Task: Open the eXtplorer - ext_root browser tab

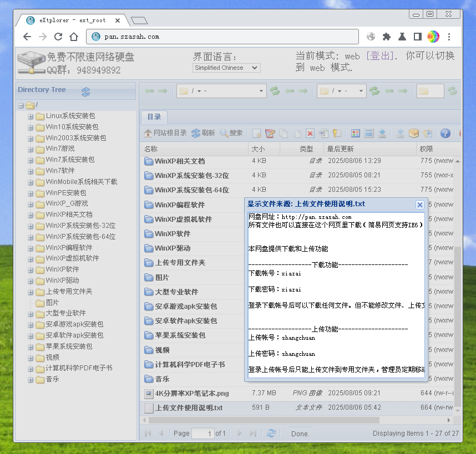Action: tap(73, 21)
